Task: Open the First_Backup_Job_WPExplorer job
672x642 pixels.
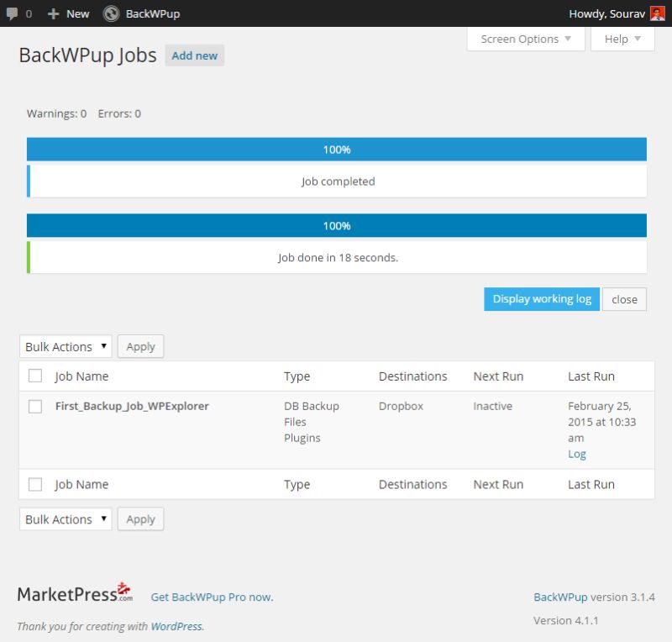Action: point(132,406)
